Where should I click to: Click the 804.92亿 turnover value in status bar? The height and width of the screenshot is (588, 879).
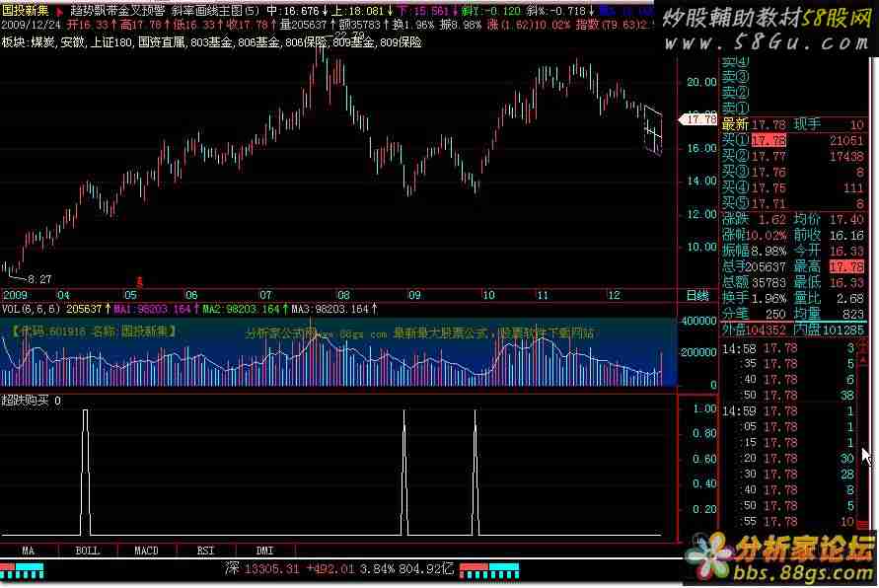[426, 569]
